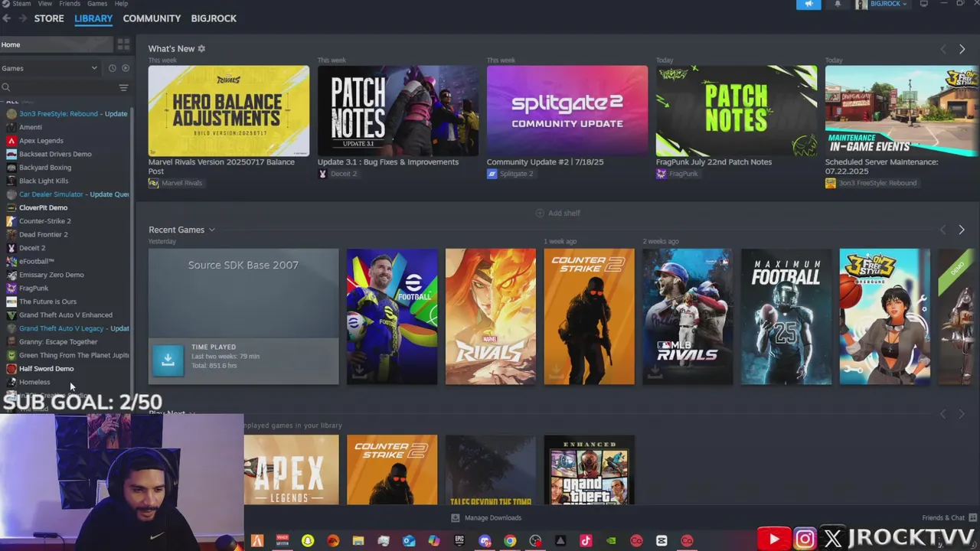
Task: Switch to the STORE tab
Action: pos(49,18)
